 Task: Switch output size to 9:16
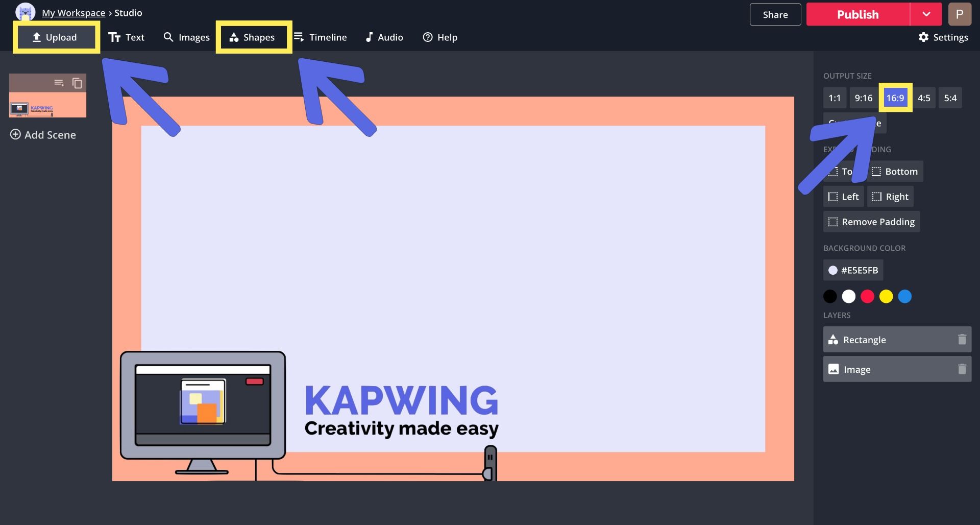pyautogui.click(x=863, y=98)
